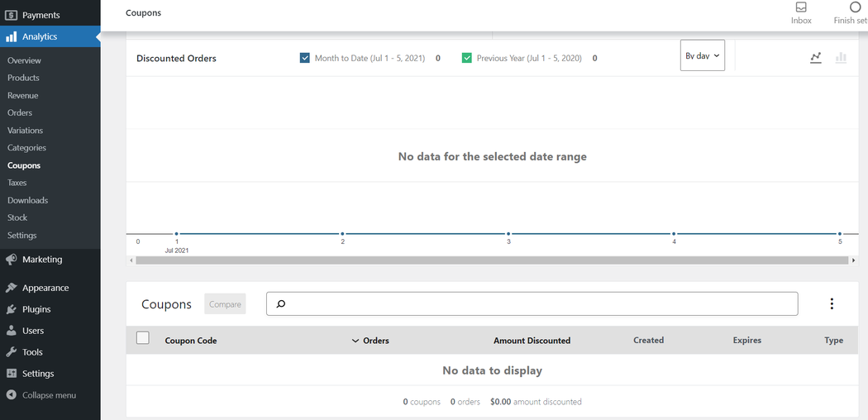The width and height of the screenshot is (868, 420).
Task: Click the Users person icon
Action: [x=11, y=331]
